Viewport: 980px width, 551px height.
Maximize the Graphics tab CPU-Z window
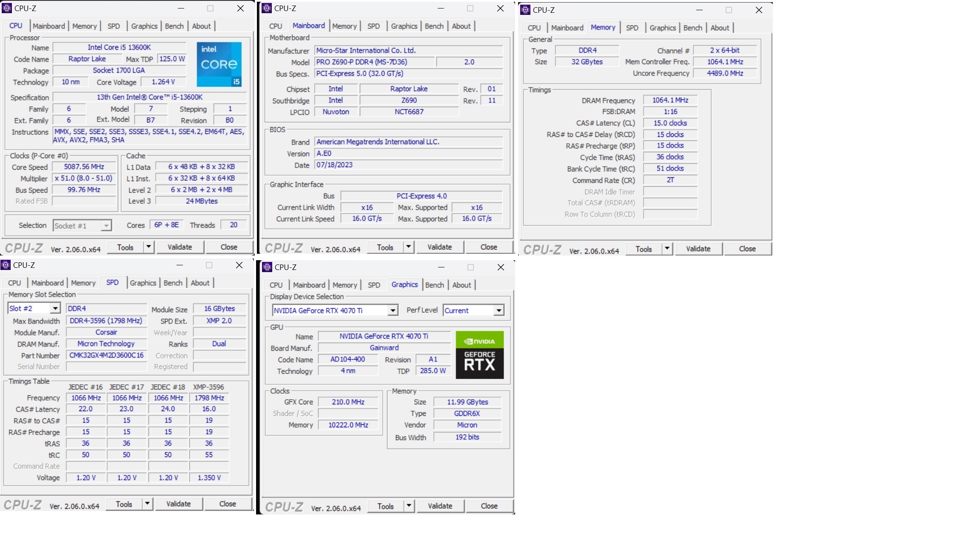pos(470,267)
